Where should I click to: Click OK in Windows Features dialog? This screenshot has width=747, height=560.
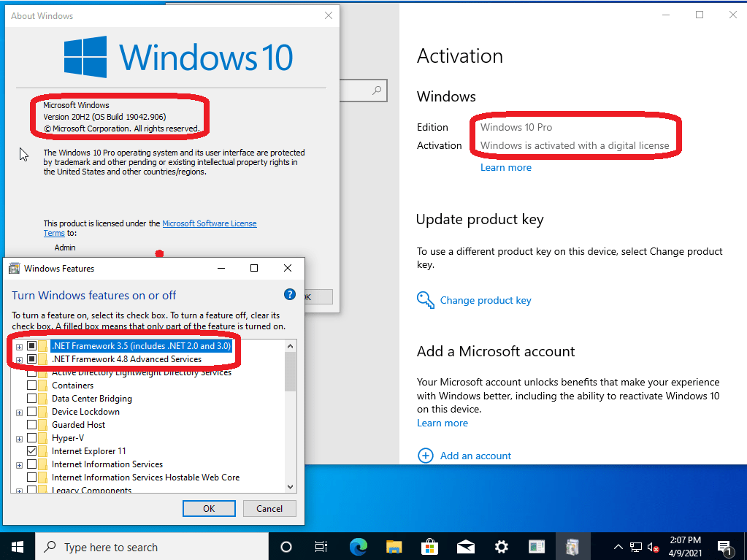(x=209, y=509)
